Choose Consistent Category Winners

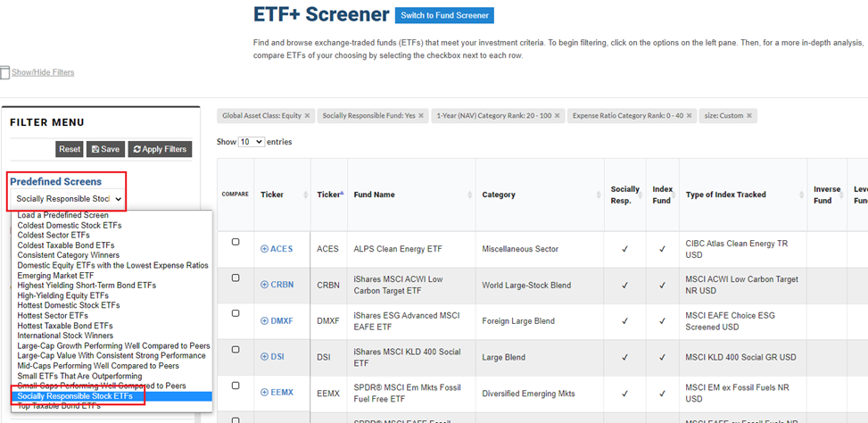pyautogui.click(x=112, y=255)
